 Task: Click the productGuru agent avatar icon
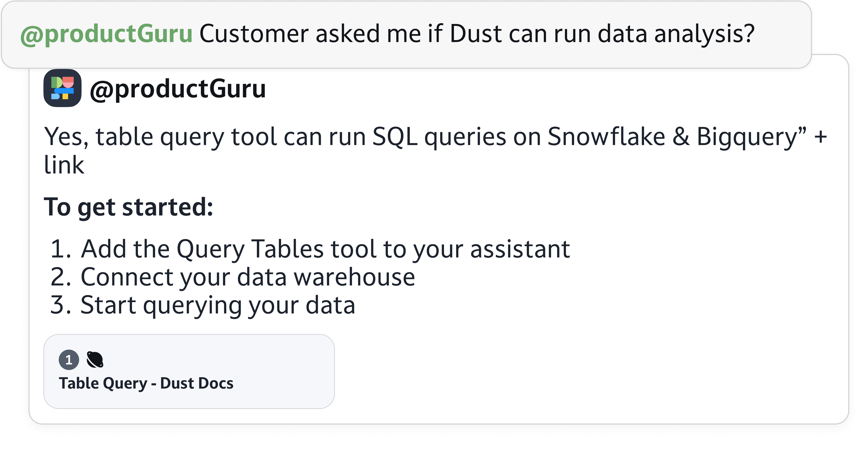(x=62, y=88)
